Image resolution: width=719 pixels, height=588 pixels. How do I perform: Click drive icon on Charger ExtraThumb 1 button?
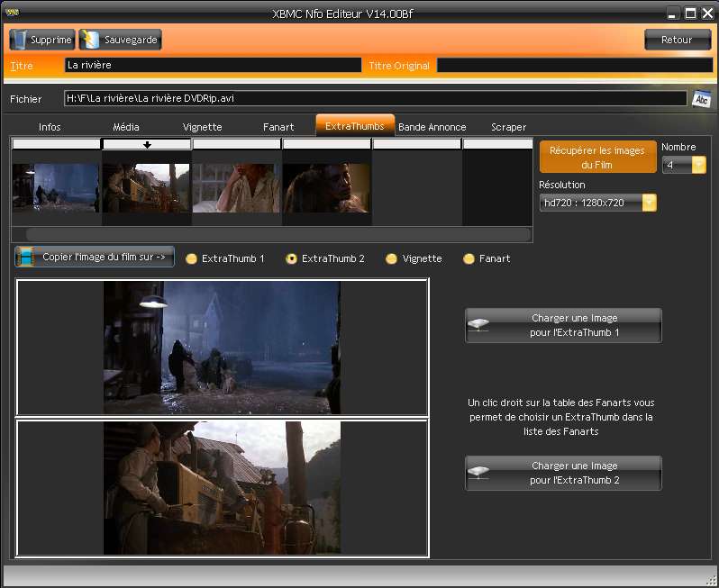(478, 325)
